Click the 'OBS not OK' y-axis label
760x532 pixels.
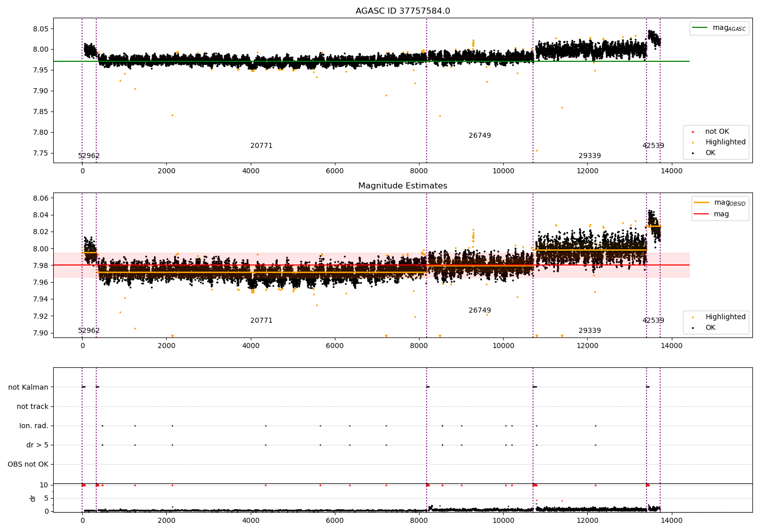point(28,464)
